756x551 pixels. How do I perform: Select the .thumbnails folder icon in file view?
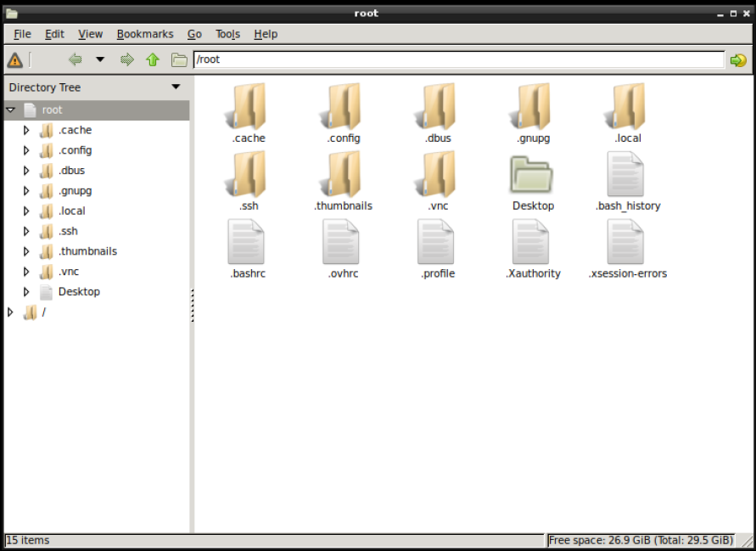click(x=341, y=174)
